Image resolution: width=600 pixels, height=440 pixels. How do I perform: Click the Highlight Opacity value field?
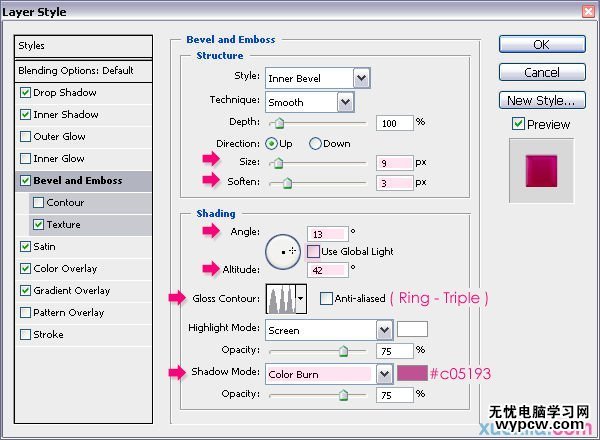395,351
